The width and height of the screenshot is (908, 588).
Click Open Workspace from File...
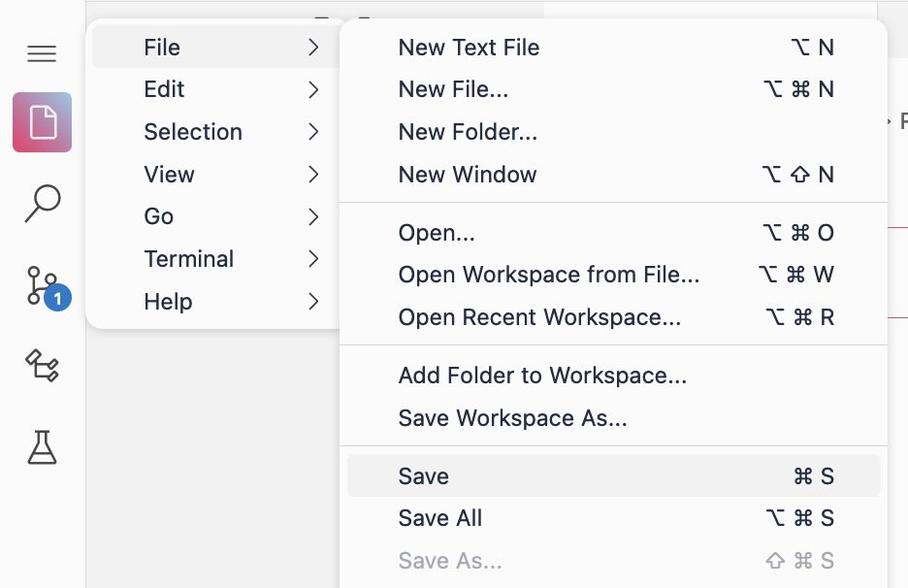[x=548, y=275]
